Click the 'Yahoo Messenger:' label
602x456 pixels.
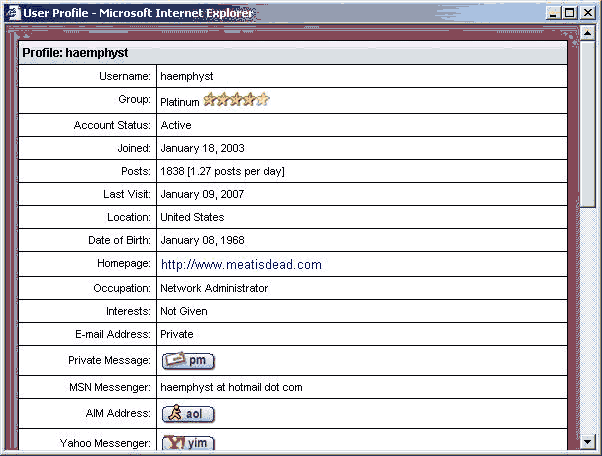(105, 443)
